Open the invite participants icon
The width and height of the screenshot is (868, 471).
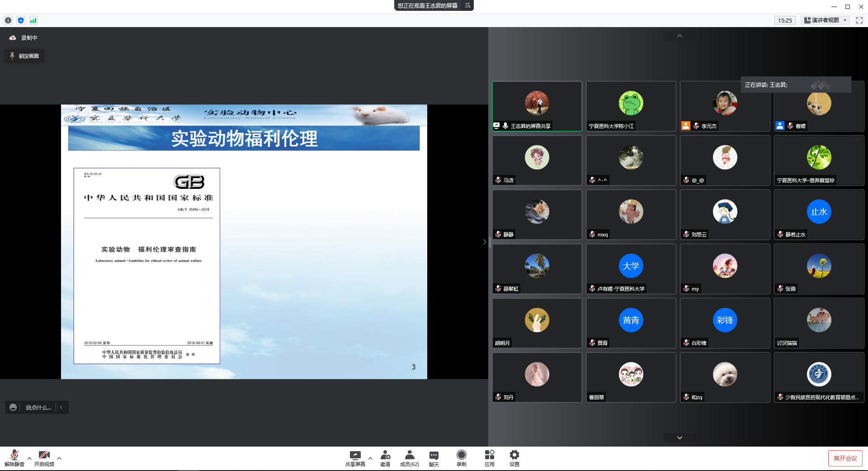(385, 456)
